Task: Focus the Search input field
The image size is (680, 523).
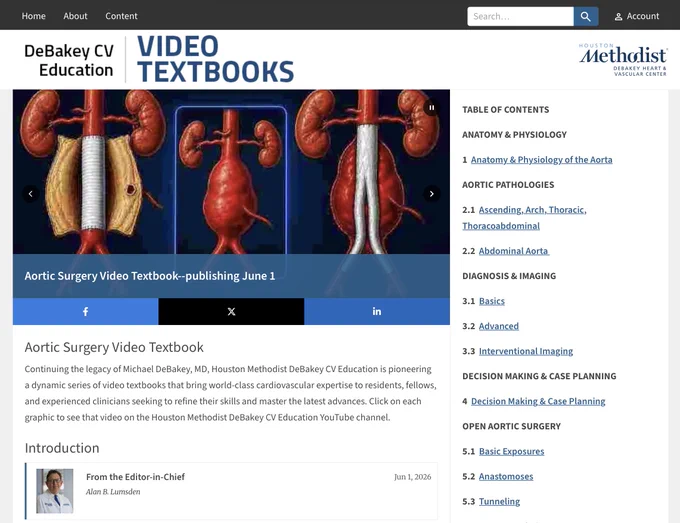Action: [520, 16]
